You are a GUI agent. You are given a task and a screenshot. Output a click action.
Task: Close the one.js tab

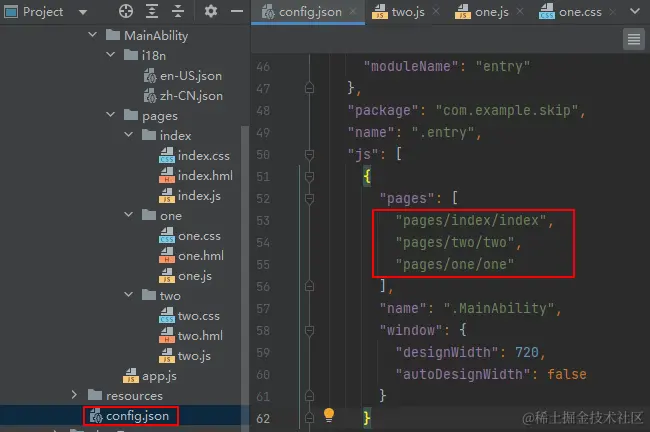pos(520,12)
